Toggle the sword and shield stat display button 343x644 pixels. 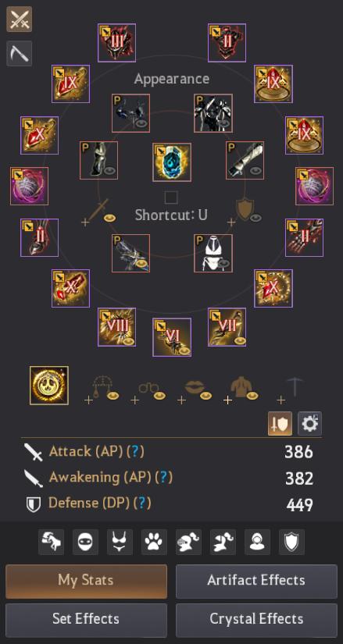tap(280, 423)
